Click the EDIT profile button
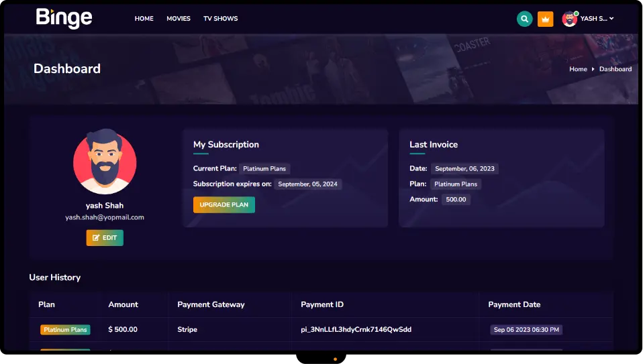The height and width of the screenshot is (364, 643). [105, 238]
